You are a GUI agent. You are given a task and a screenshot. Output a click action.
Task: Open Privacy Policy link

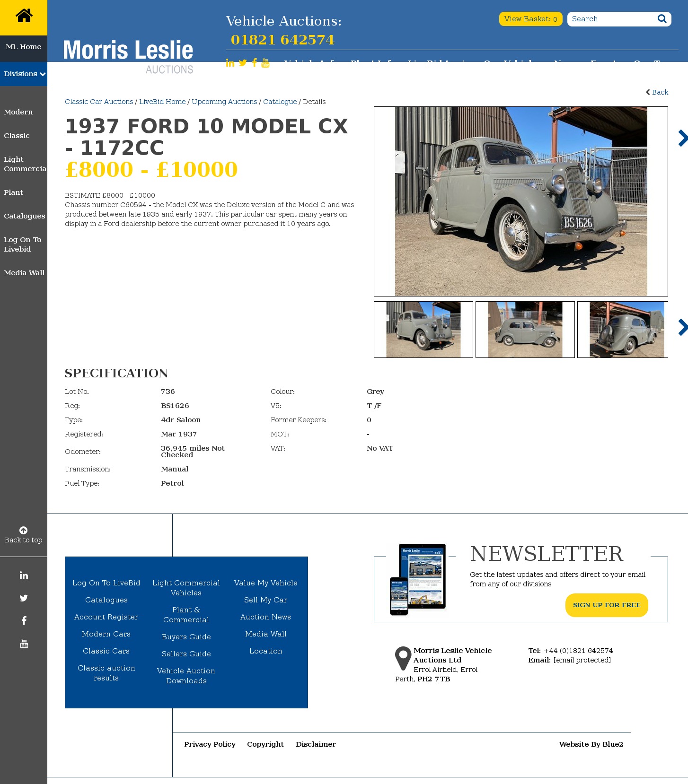pyautogui.click(x=210, y=744)
